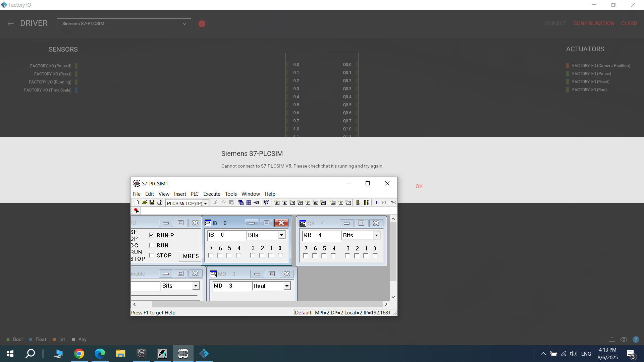Viewport: 644px width, 362px height.
Task: Insert a Bit Memory (M) view from the toolbar
Action: 292,202
